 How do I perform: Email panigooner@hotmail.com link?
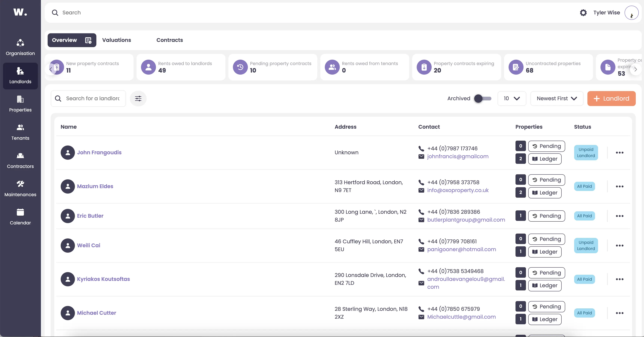pyautogui.click(x=462, y=249)
